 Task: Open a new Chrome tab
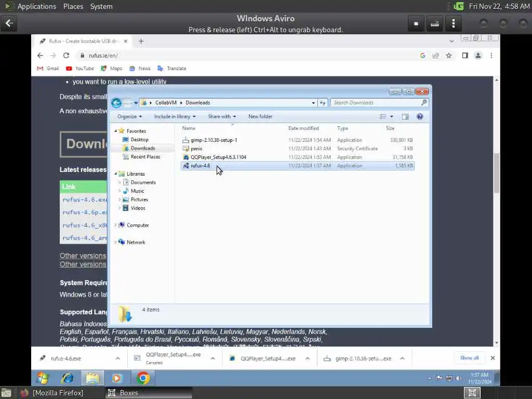141,42
